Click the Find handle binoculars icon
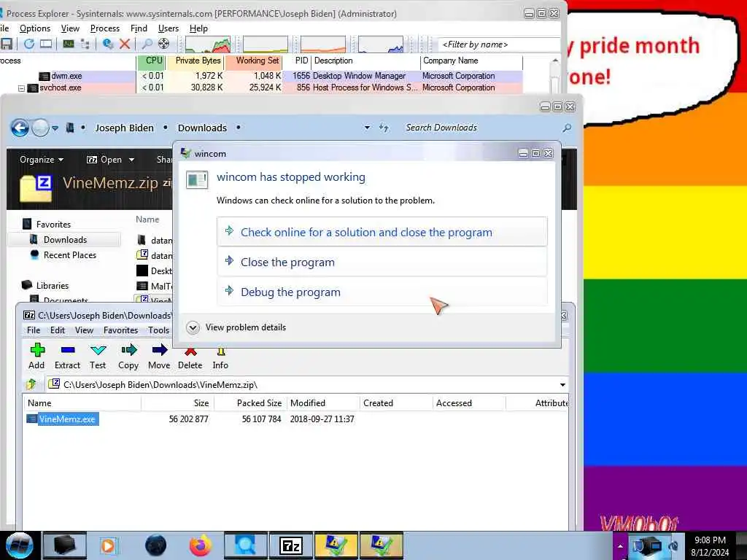Viewport: 747px width, 560px height. [x=147, y=44]
